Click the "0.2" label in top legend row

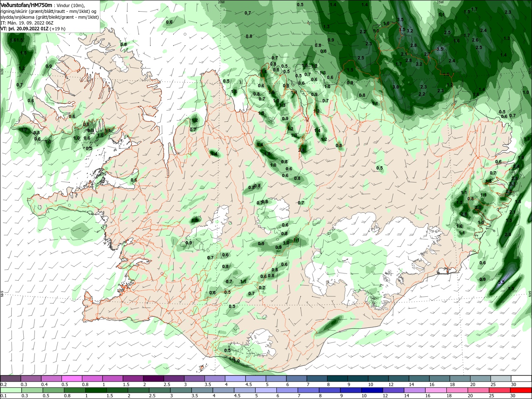[x=3, y=384]
